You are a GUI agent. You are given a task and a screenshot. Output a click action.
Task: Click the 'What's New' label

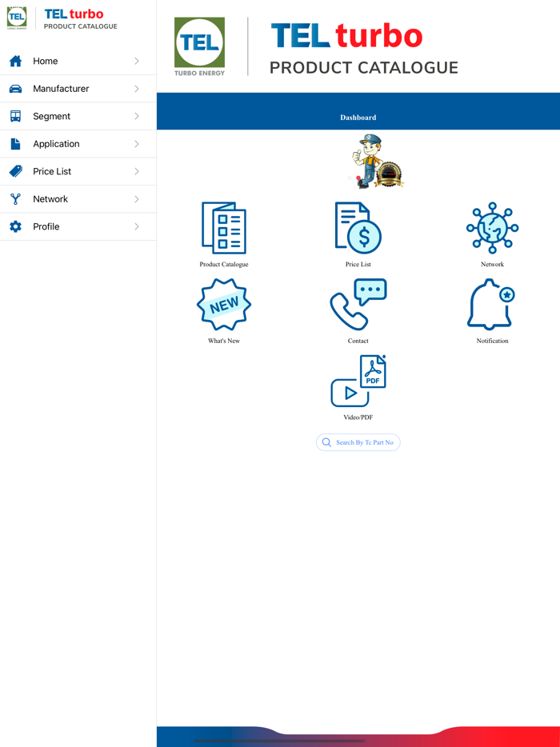pos(224,341)
